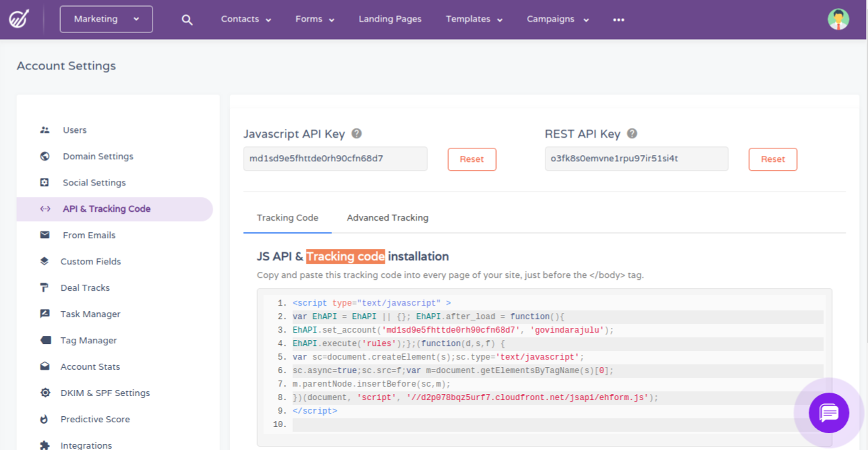
Task: Open the user profile avatar
Action: 838,19
